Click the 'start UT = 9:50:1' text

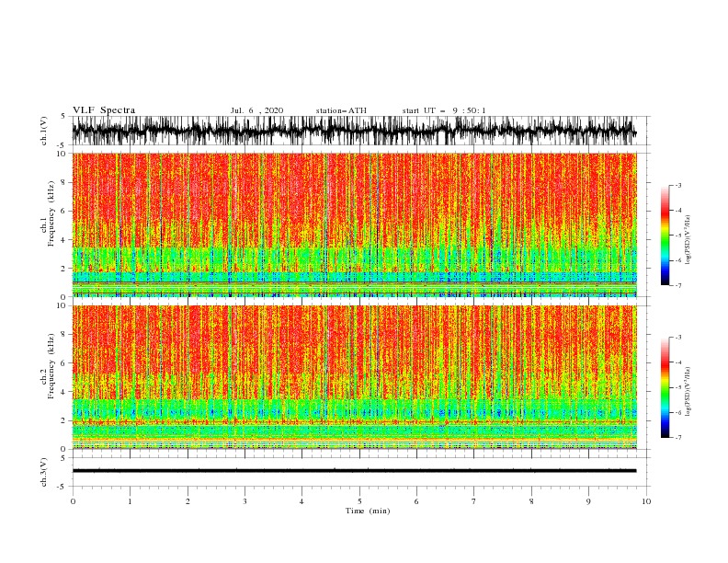tap(444, 110)
